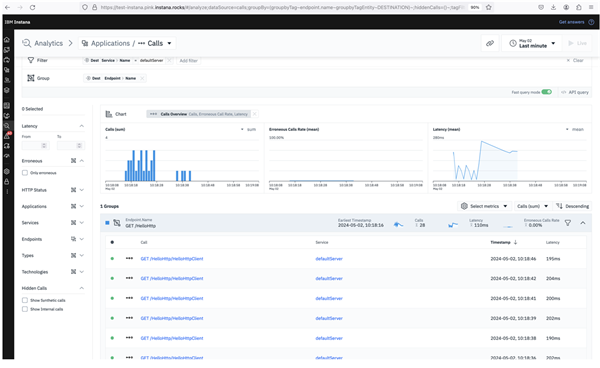Remove the Dest Endpoint Name group tag
The height and width of the screenshot is (368, 600).
142,78
